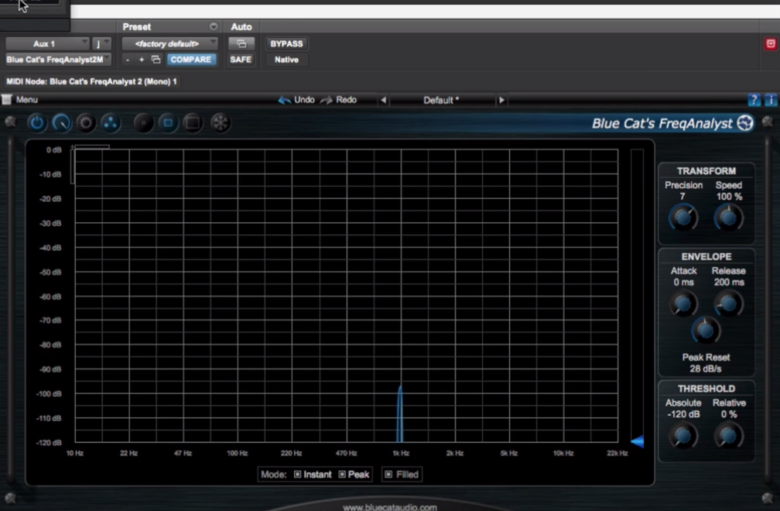
Task: Open the info icon beside help
Action: click(771, 100)
